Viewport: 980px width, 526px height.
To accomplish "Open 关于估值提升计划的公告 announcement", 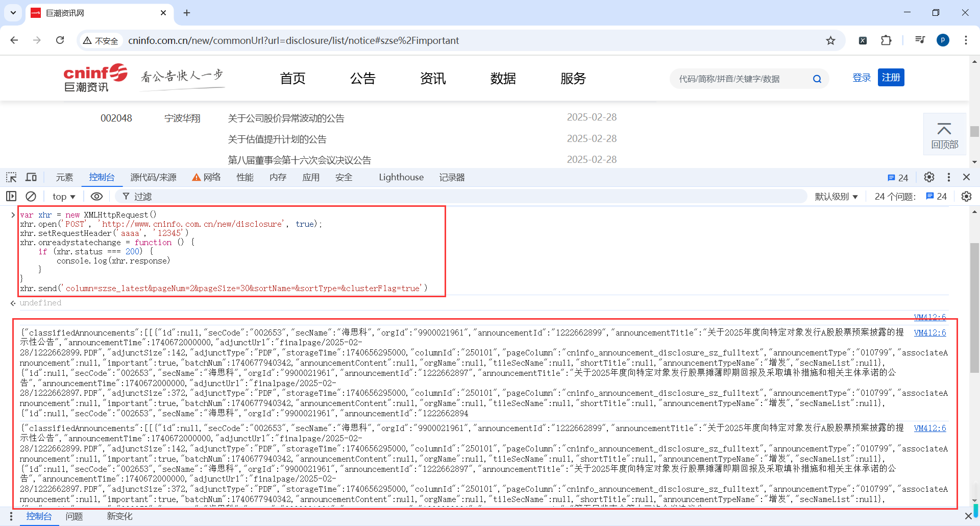I will (x=277, y=139).
